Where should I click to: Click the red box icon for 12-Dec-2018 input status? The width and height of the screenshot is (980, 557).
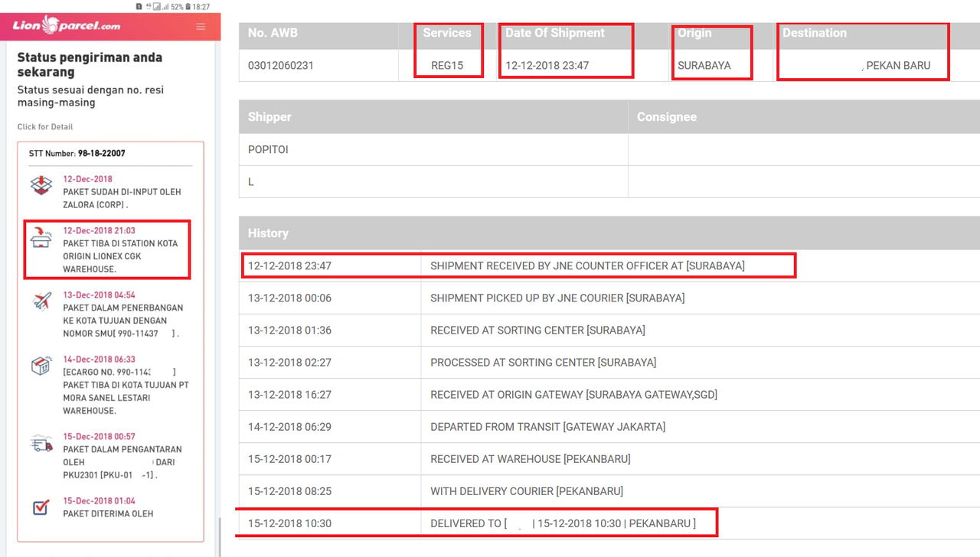(41, 184)
